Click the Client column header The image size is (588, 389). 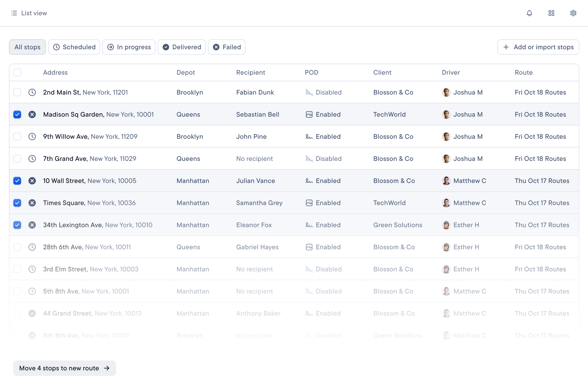(x=382, y=72)
